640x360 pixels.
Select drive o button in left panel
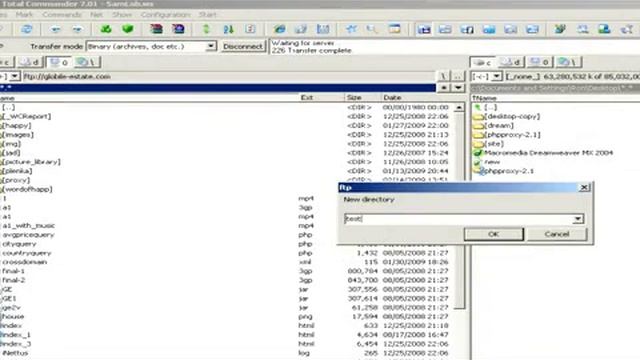coord(60,62)
